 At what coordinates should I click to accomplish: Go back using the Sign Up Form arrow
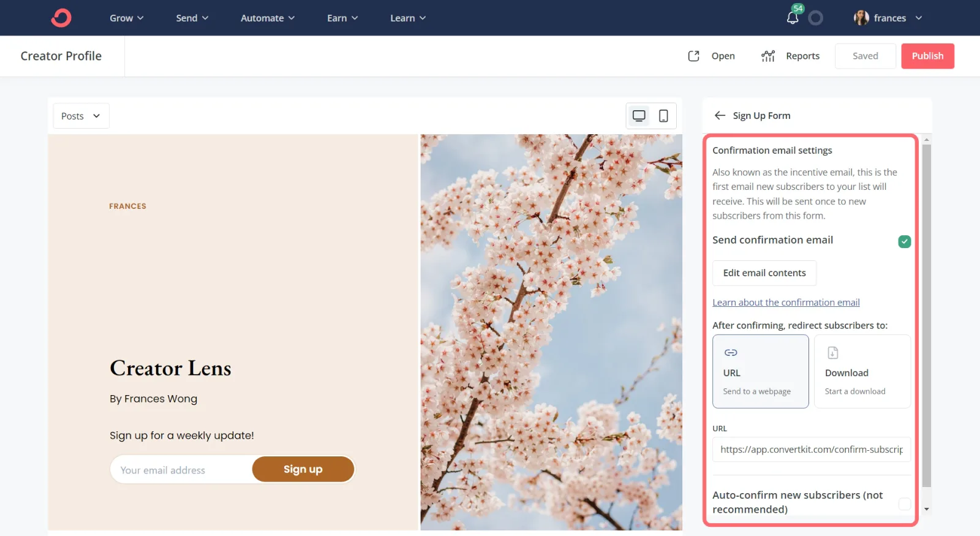[720, 116]
